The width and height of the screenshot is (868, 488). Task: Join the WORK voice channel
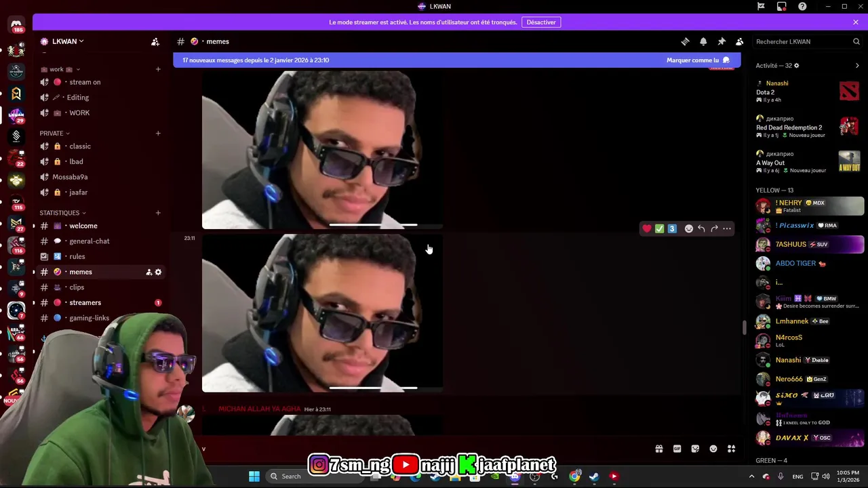[x=100, y=113]
